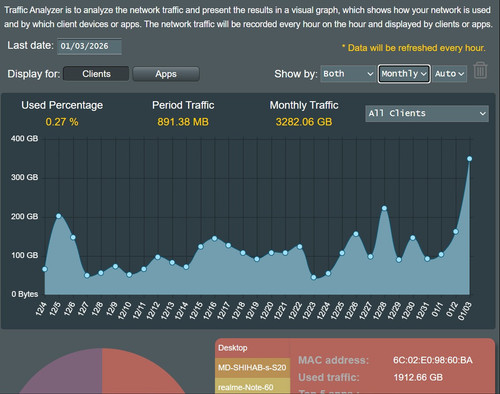The height and width of the screenshot is (394, 500).
Task: Click the Used Percentage value 0.27 %
Action: pos(62,122)
